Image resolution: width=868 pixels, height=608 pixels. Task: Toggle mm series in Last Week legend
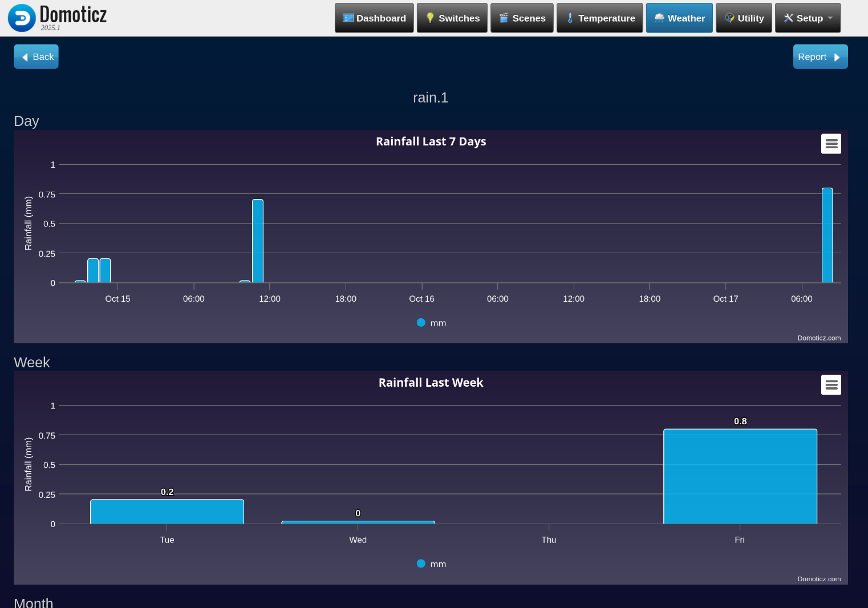point(432,564)
